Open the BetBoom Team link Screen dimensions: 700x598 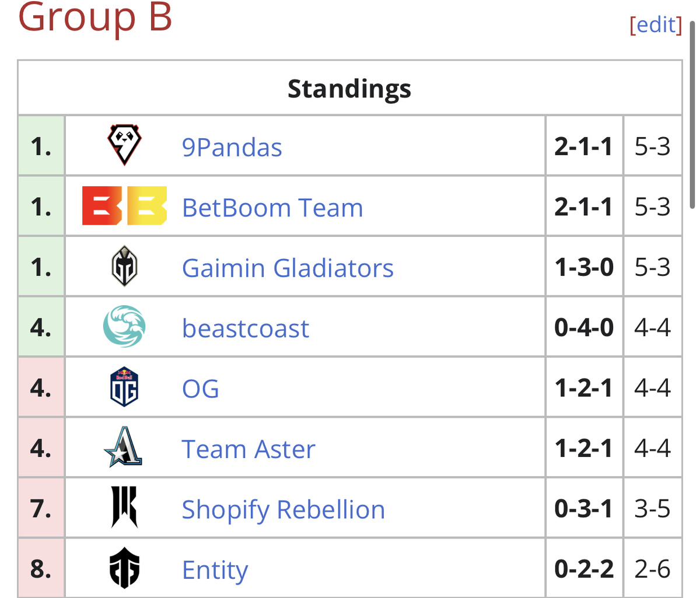272,208
